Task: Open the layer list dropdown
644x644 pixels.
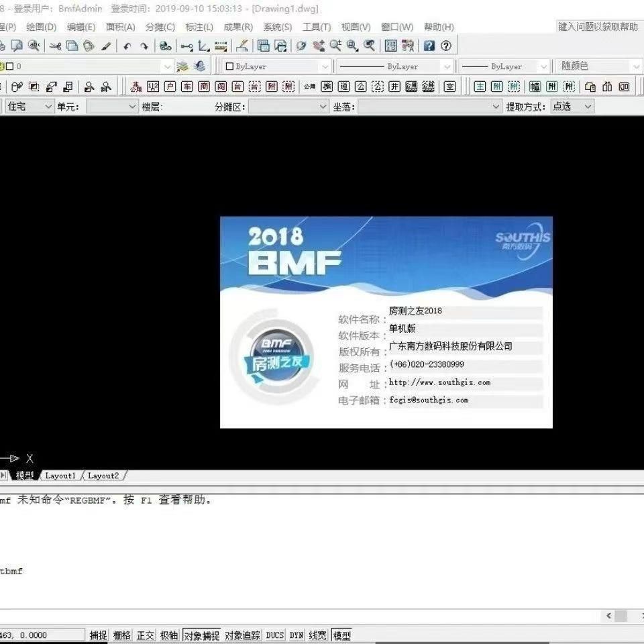Action: 167,66
